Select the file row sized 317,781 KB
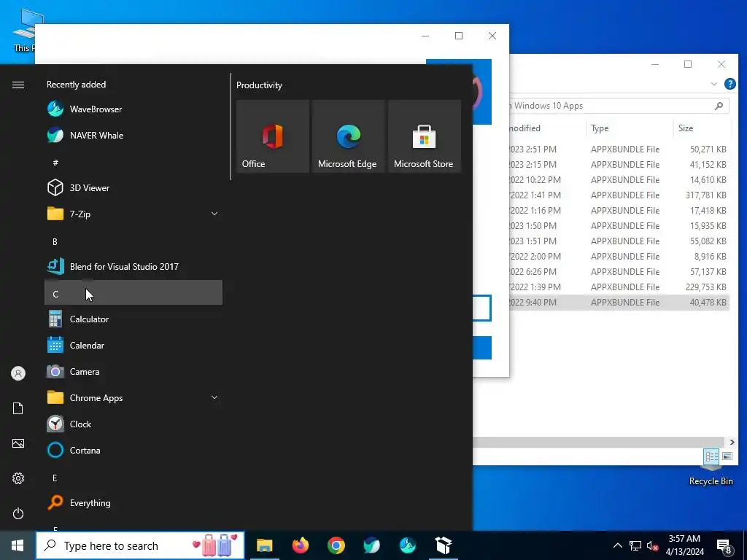747x560 pixels. click(x=619, y=195)
